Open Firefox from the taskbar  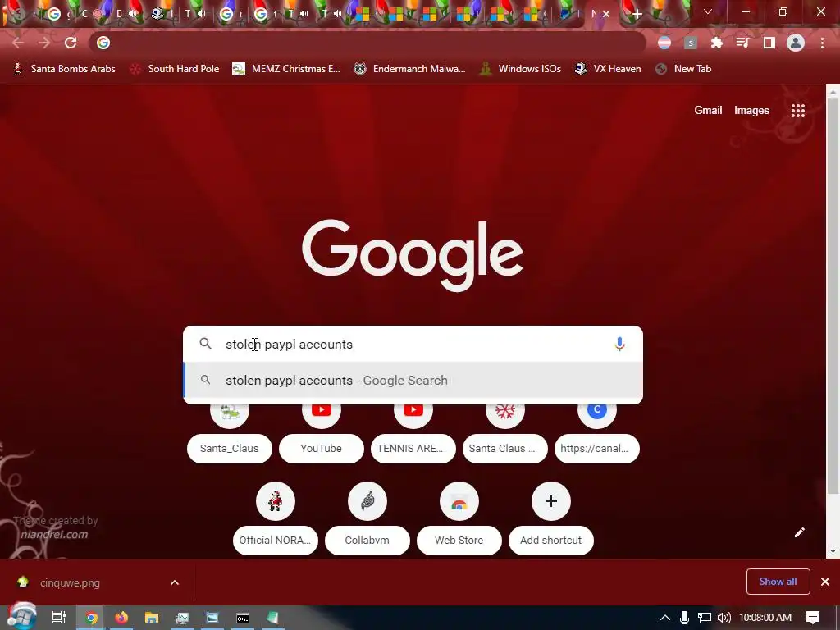tap(121, 618)
